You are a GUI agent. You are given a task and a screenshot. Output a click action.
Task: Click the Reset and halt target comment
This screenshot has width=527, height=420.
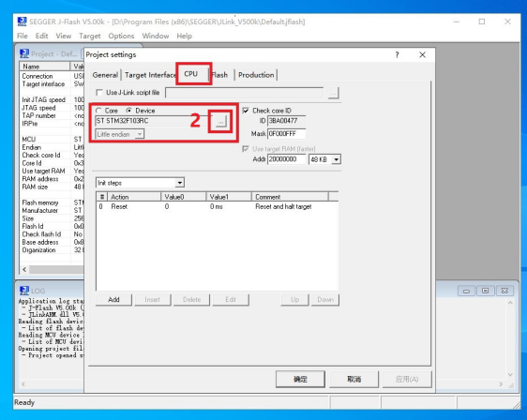(x=283, y=206)
